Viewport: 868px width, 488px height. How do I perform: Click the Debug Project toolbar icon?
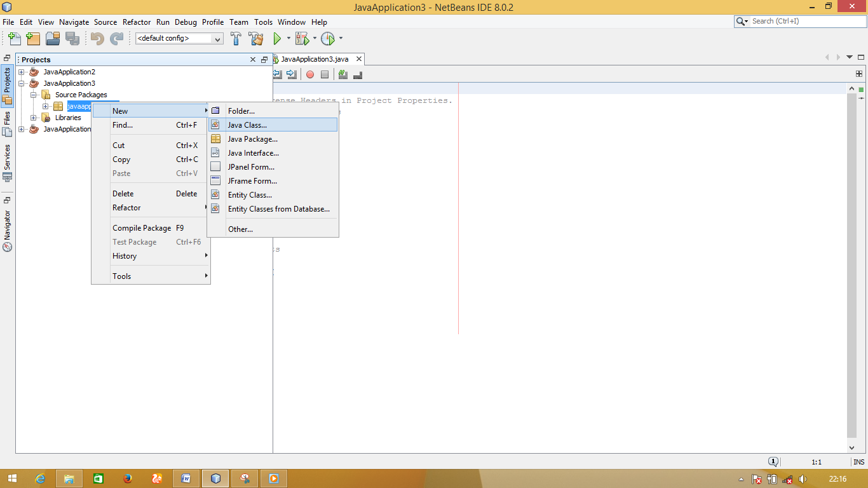pyautogui.click(x=301, y=39)
